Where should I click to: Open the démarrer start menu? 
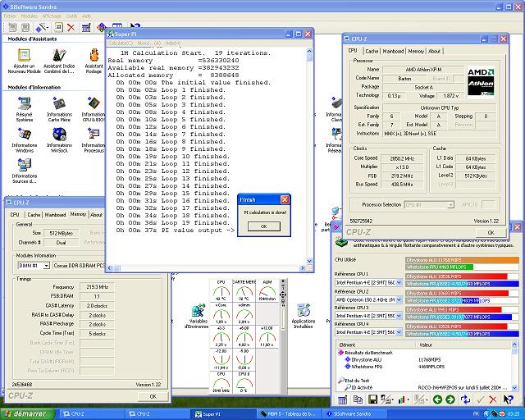[x=27, y=414]
